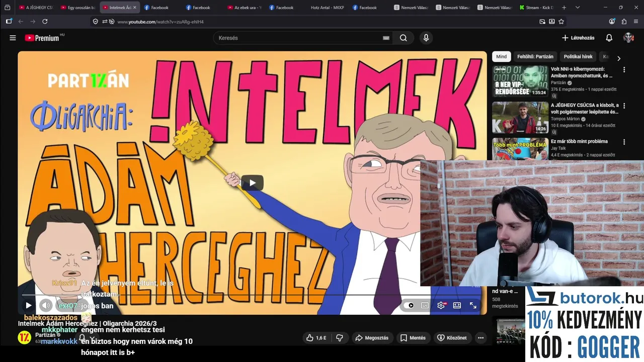Image resolution: width=644 pixels, height=362 pixels.
Task: Go to YouTube Premium home logo
Action: tap(42, 38)
